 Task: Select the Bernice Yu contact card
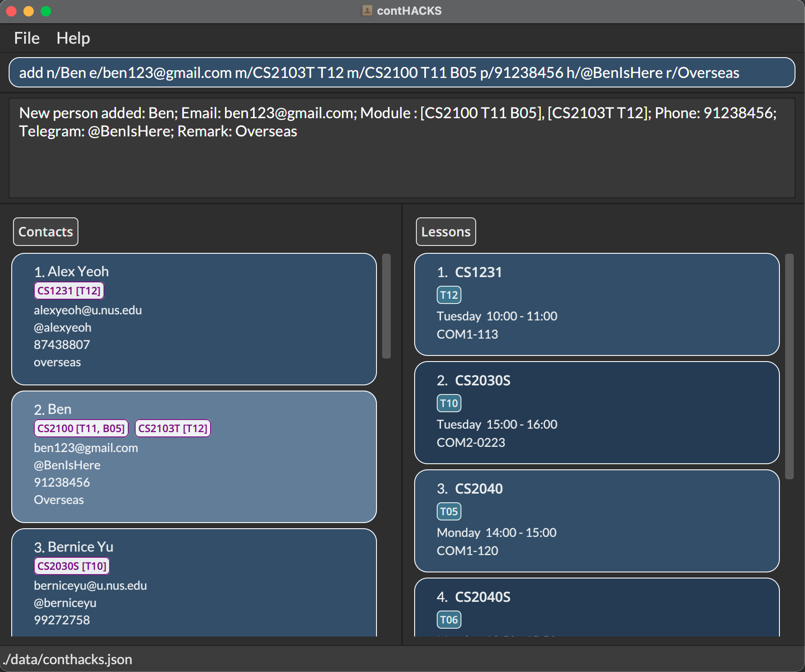click(x=194, y=582)
